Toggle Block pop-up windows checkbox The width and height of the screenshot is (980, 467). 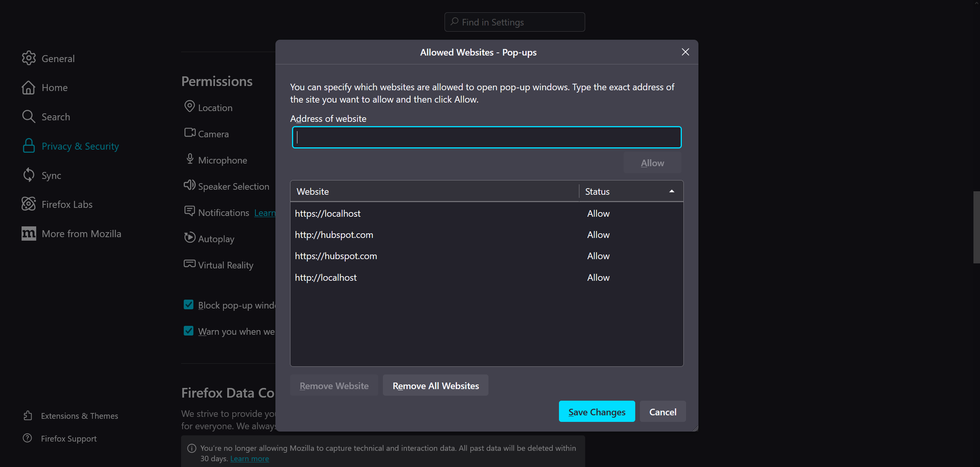[188, 305]
